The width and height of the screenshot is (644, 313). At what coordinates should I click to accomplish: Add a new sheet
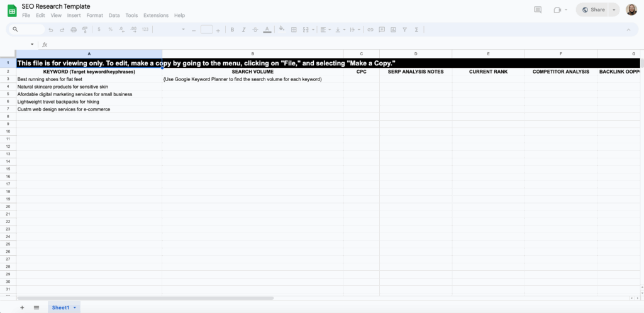click(22, 307)
